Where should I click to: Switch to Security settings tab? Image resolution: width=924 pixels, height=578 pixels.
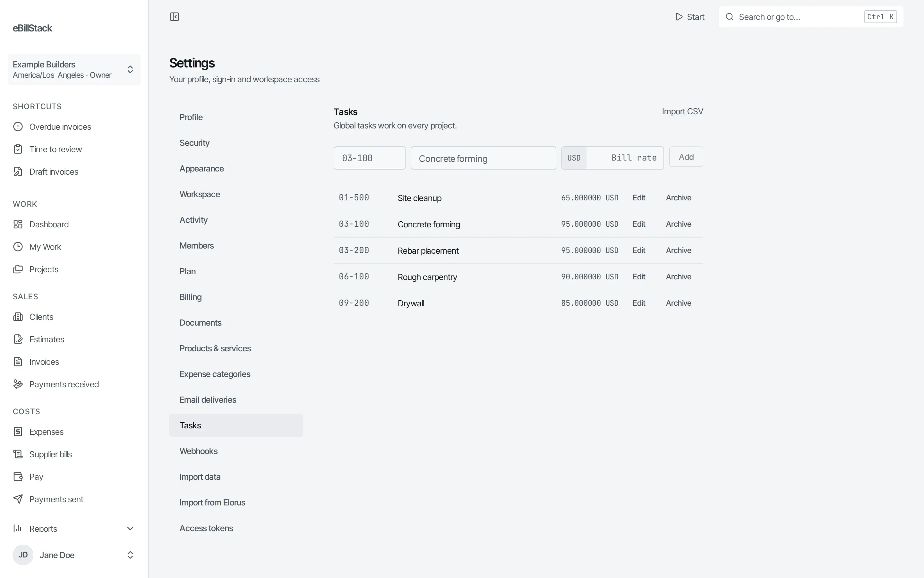click(x=236, y=143)
